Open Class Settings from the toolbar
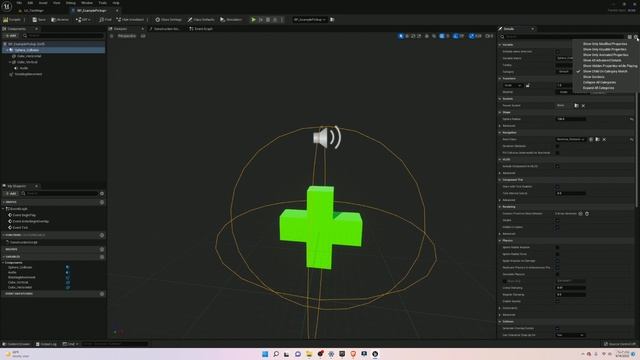 coord(168,20)
